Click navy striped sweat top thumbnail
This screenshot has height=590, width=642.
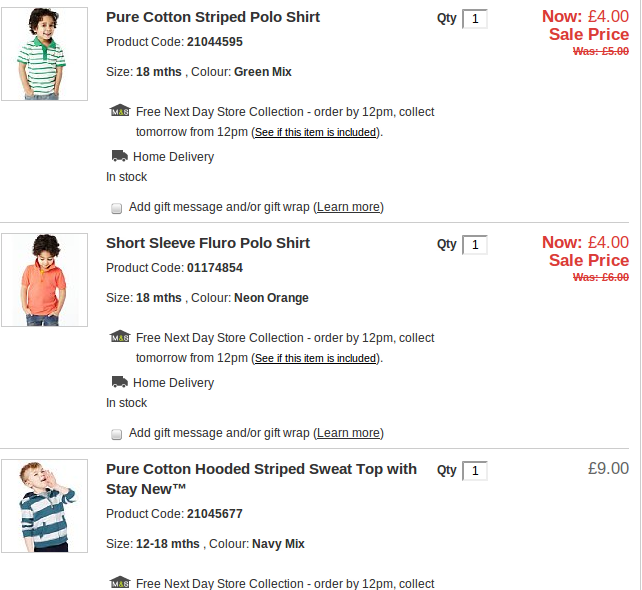(44, 506)
